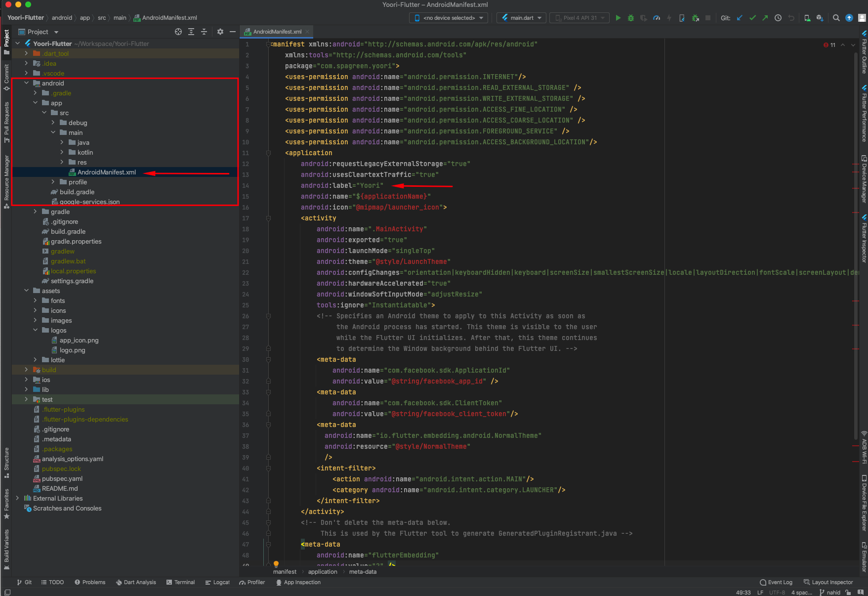Hide the Project panel with minus icon

tap(233, 32)
